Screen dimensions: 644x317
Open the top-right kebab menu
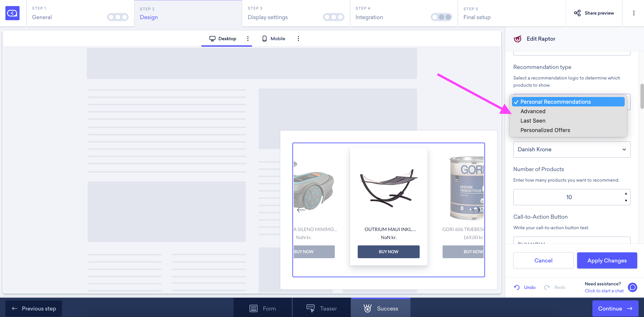(634, 13)
